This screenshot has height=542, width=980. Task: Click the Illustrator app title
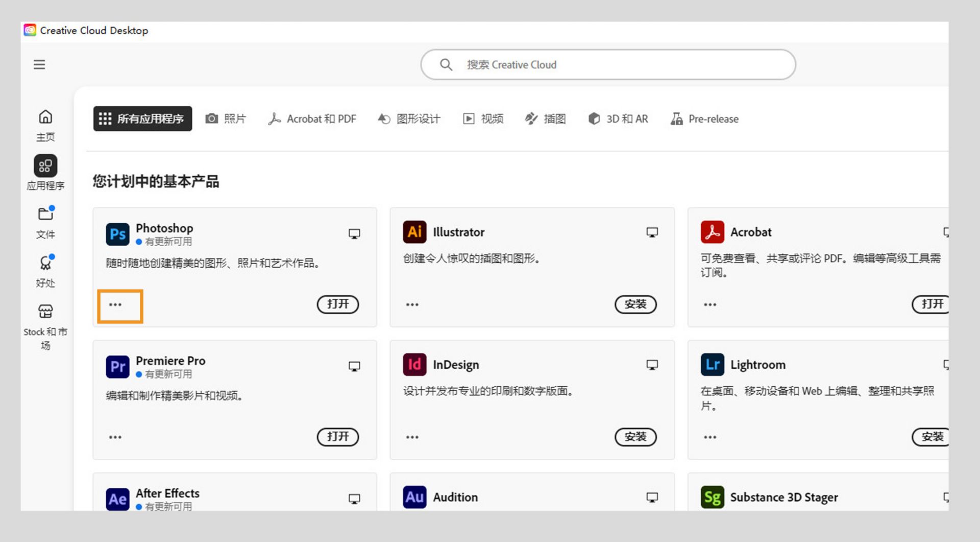[x=459, y=232]
